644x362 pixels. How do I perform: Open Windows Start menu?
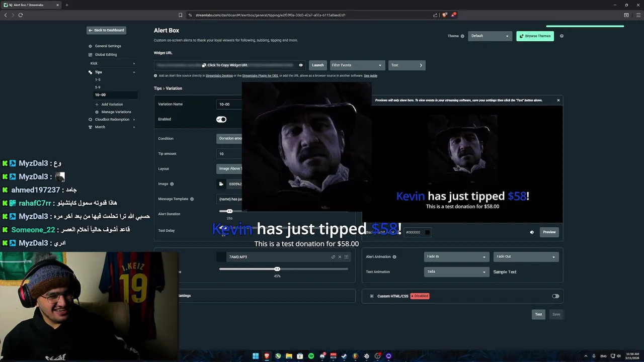[256, 356]
